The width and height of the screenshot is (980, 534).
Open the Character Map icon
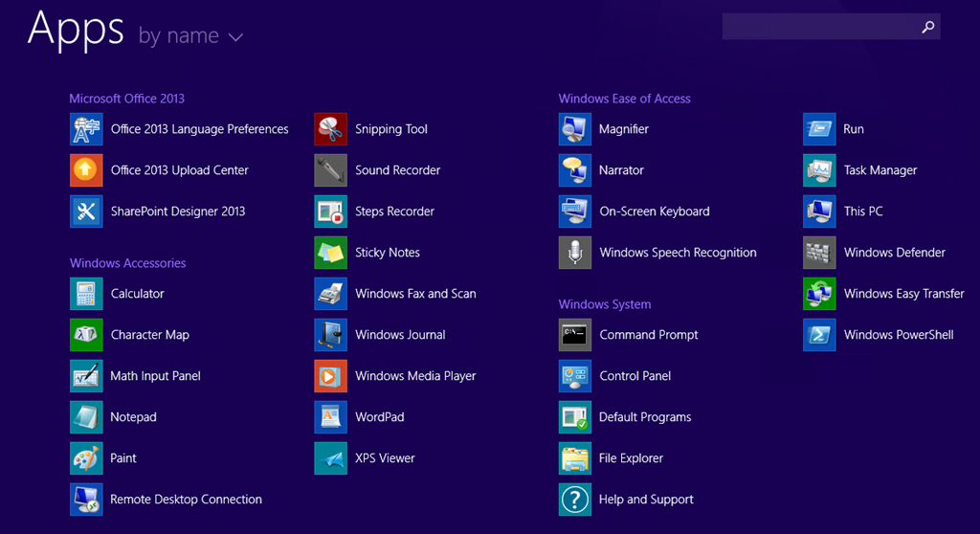click(86, 335)
